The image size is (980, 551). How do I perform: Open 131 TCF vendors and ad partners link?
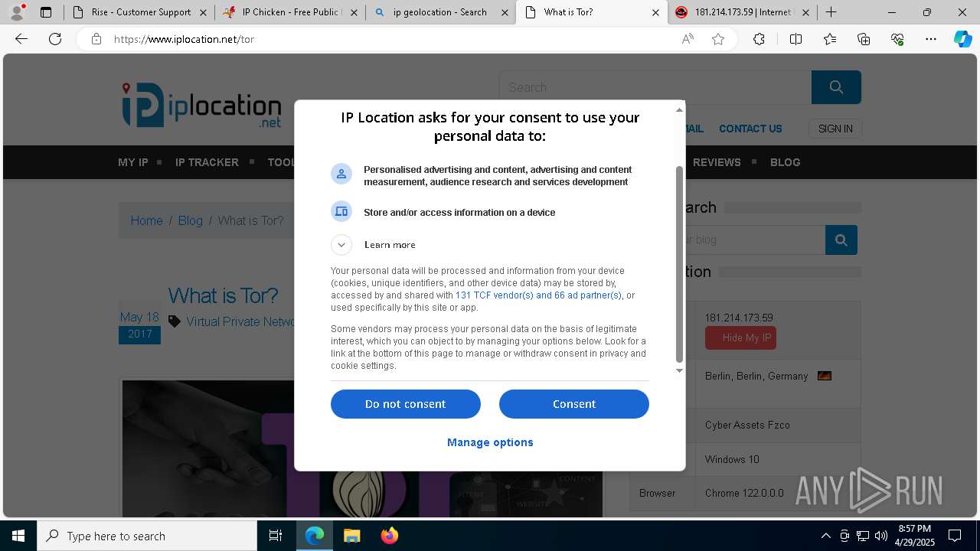[538, 295]
